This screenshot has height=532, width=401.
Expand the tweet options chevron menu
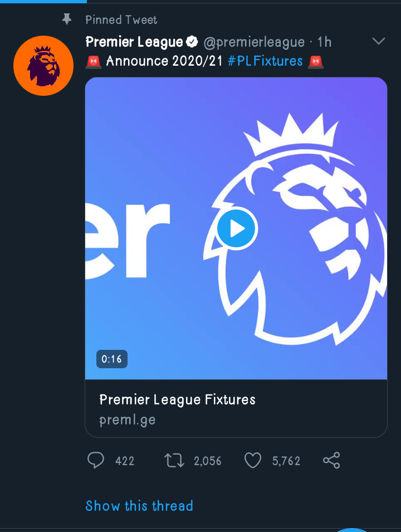378,42
